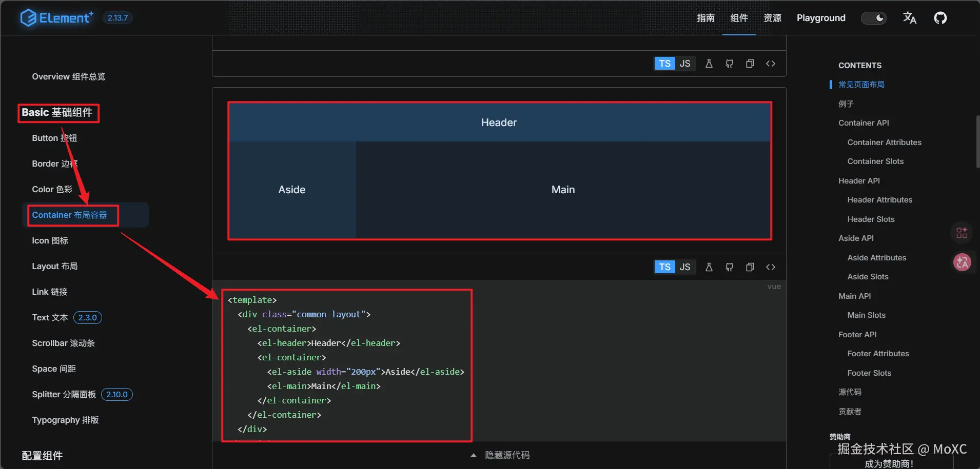
Task: Open Border 边框 component page
Action: [x=55, y=164]
